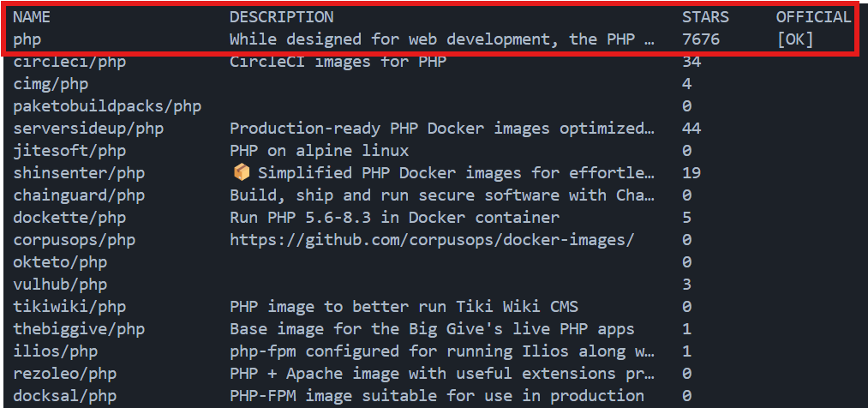Select the tikiwiki/php image name

pyautogui.click(x=69, y=306)
